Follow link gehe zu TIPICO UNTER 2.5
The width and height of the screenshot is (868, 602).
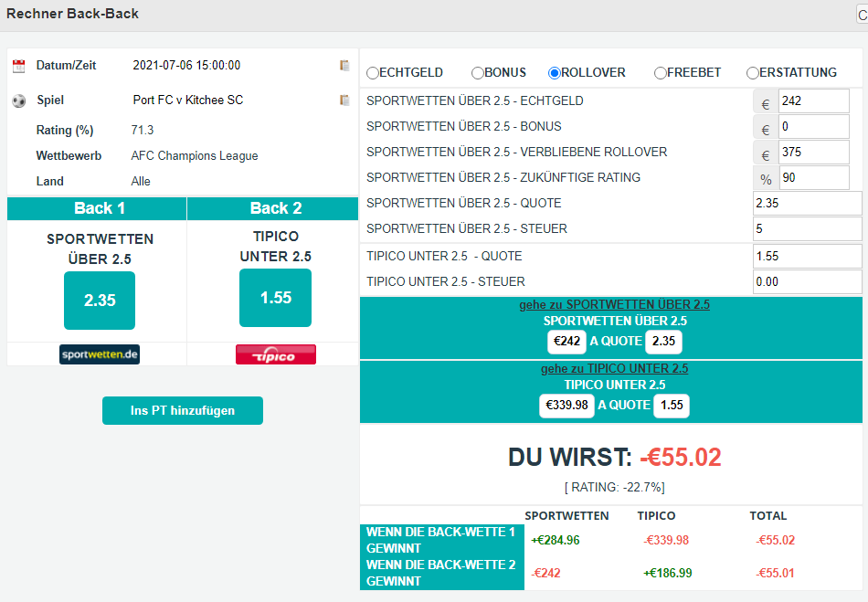tap(615, 368)
